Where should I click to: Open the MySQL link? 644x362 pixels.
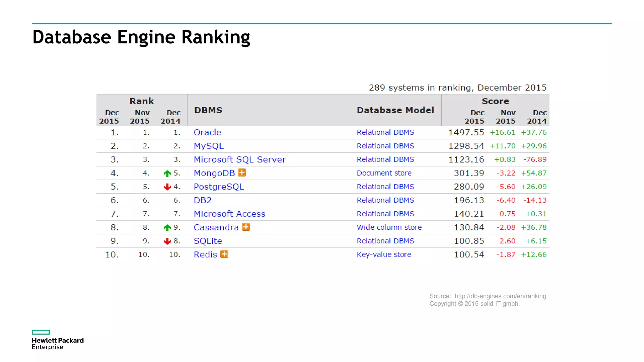209,146
